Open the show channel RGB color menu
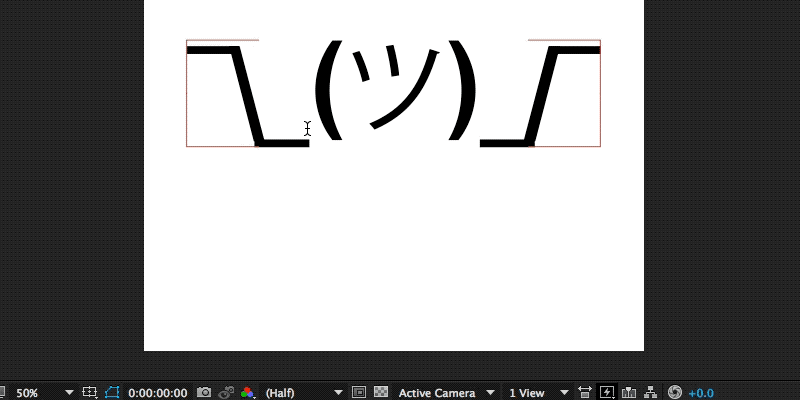This screenshot has height=400, width=800. click(x=248, y=392)
